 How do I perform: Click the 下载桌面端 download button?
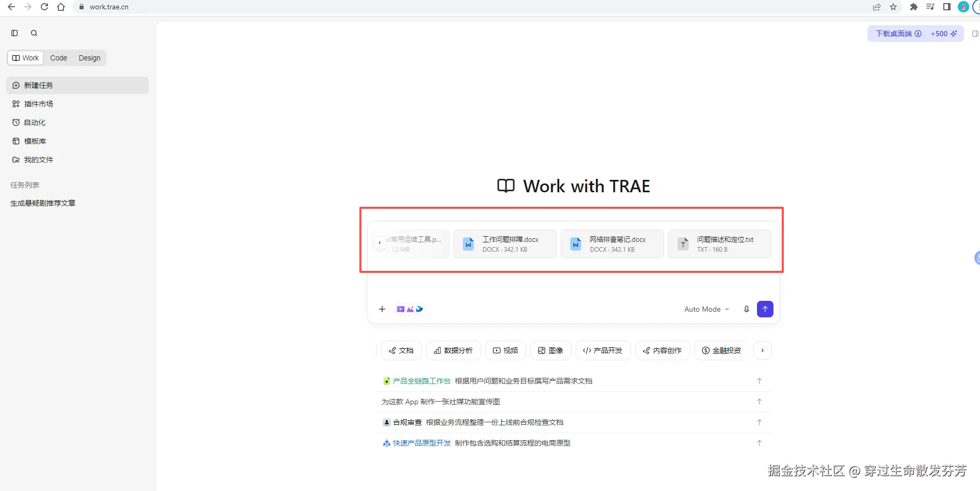coord(898,34)
